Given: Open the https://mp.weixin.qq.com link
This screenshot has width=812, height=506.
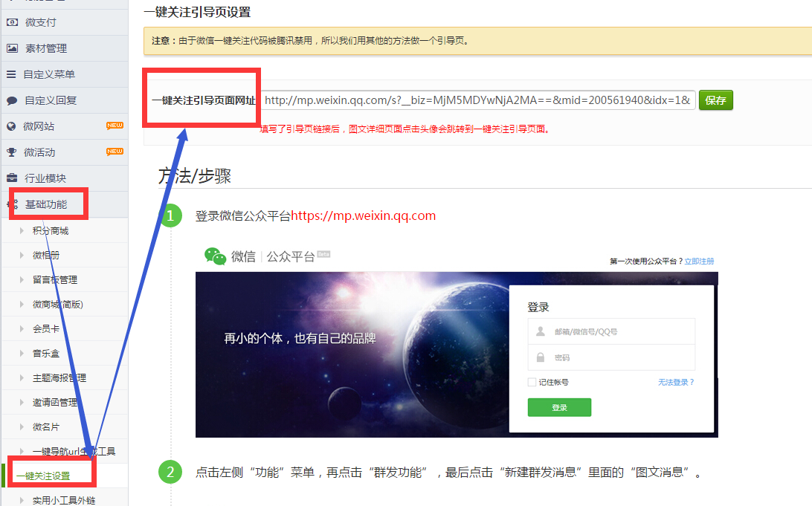Looking at the screenshot, I should [x=363, y=216].
